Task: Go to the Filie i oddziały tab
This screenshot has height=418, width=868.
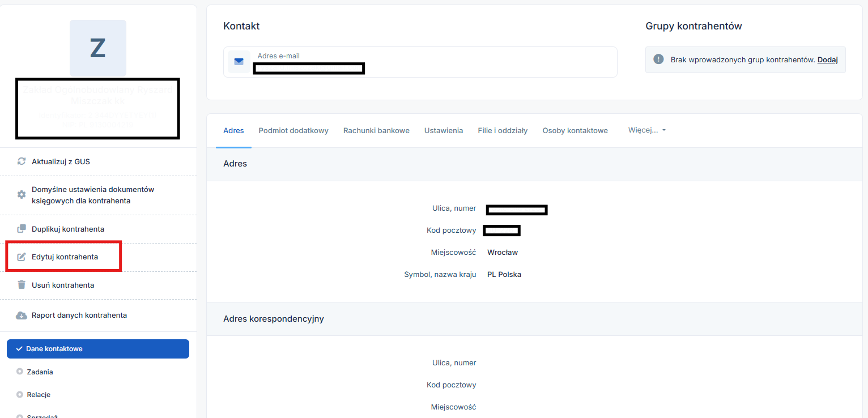Action: (x=503, y=130)
